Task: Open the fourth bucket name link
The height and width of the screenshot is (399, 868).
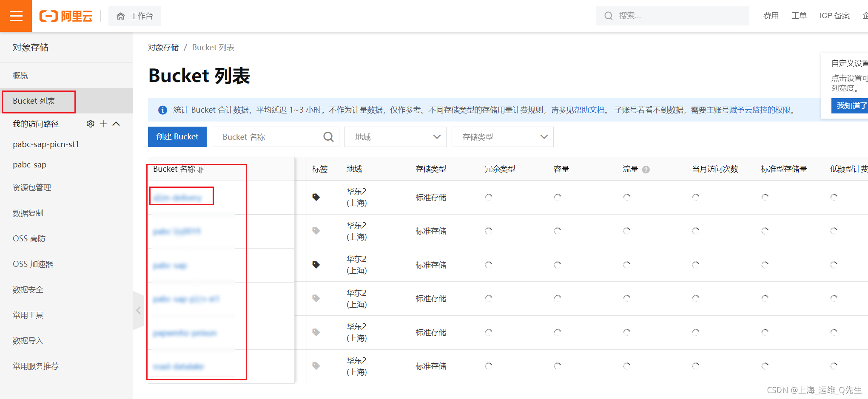Action: click(x=186, y=299)
